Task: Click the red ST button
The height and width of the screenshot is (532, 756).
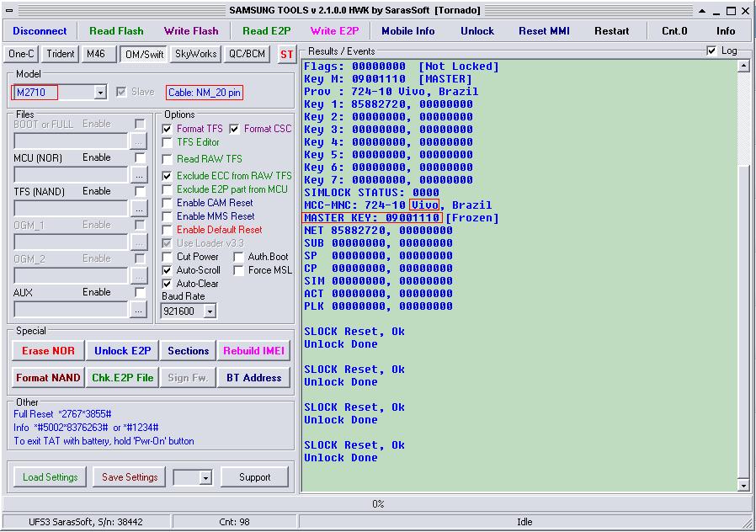Action: 286,55
